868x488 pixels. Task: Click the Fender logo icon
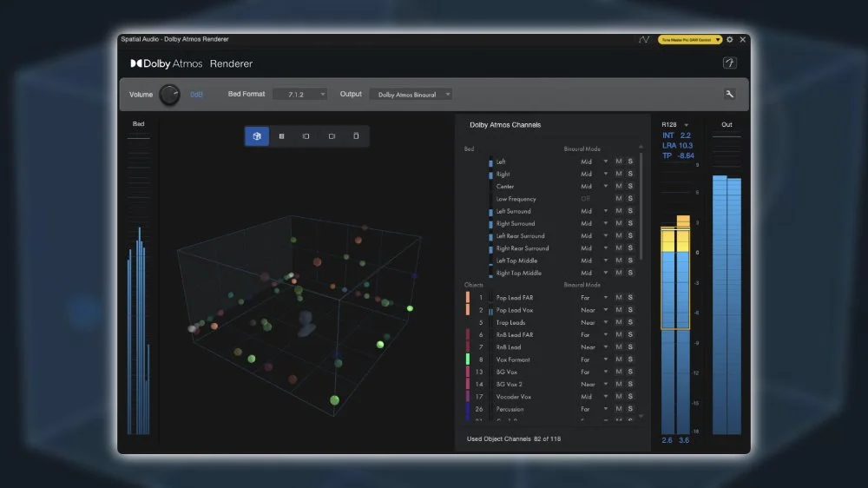(730, 63)
